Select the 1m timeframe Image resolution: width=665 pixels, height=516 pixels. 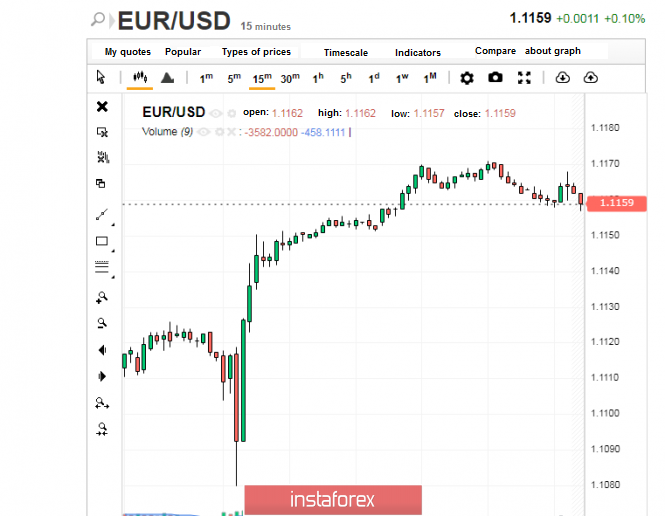[x=206, y=78]
